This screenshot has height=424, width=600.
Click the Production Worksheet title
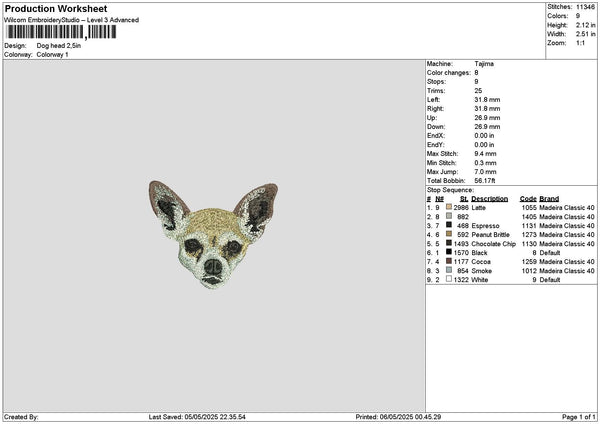tap(56, 8)
